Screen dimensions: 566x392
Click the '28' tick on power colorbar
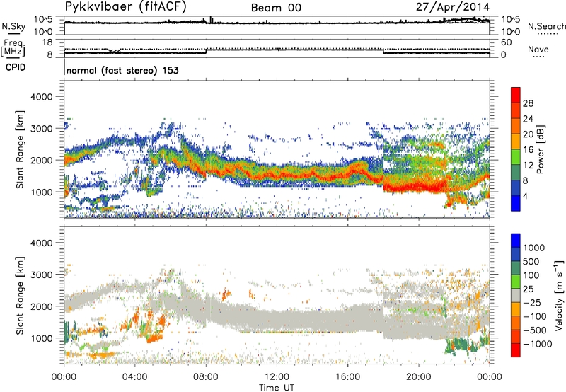coord(528,103)
